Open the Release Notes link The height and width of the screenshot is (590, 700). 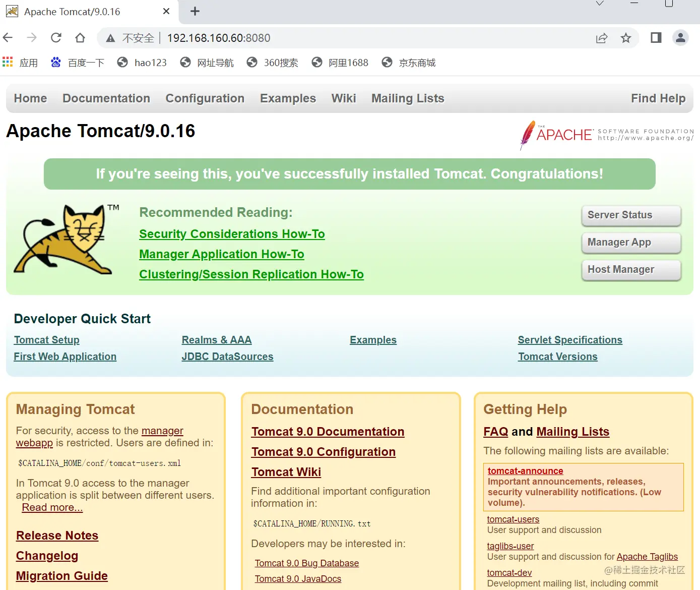pos(57,536)
